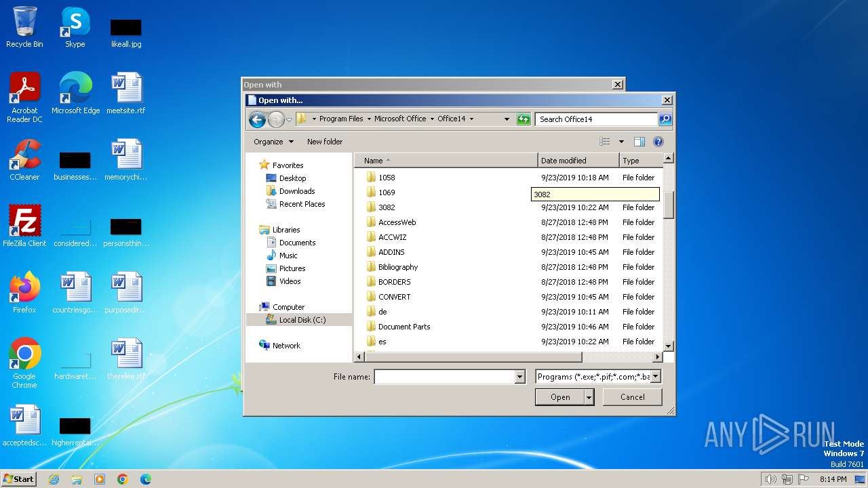Open Firefox desktop shortcut
The image size is (868, 488).
point(24,293)
